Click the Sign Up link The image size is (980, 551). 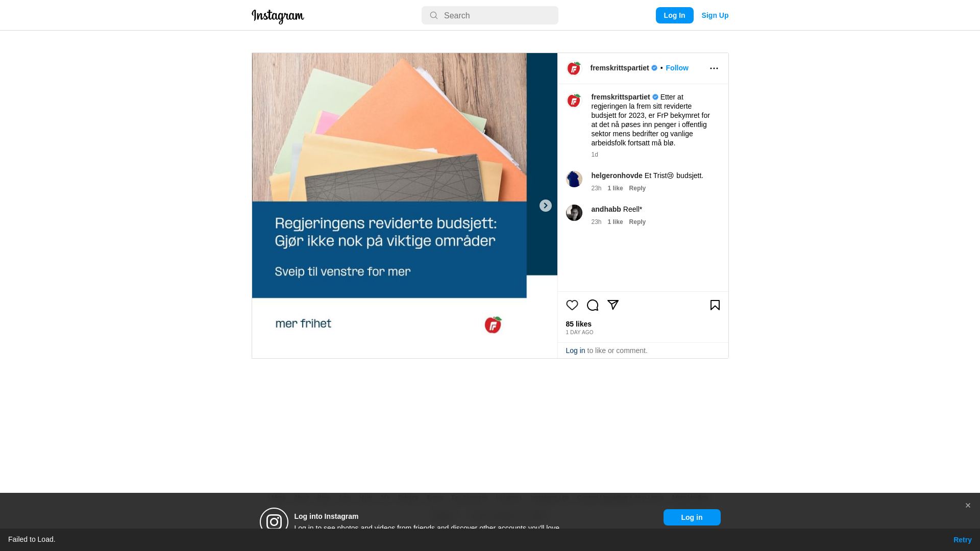(x=715, y=15)
